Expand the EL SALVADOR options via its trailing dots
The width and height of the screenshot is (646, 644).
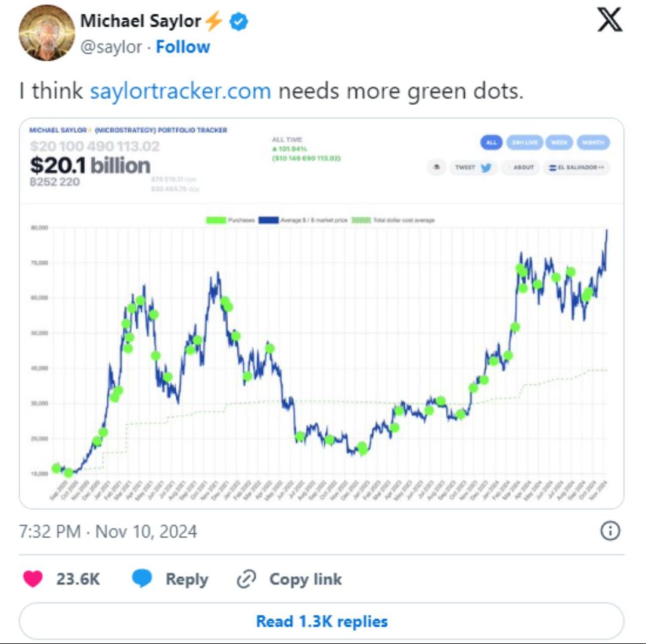coord(601,167)
